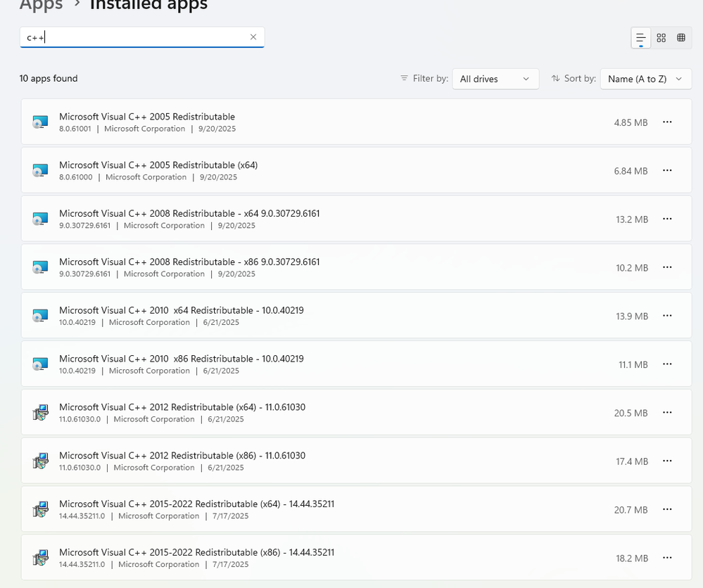Click the Apps breadcrumb link
The width and height of the screenshot is (703, 588).
[41, 6]
